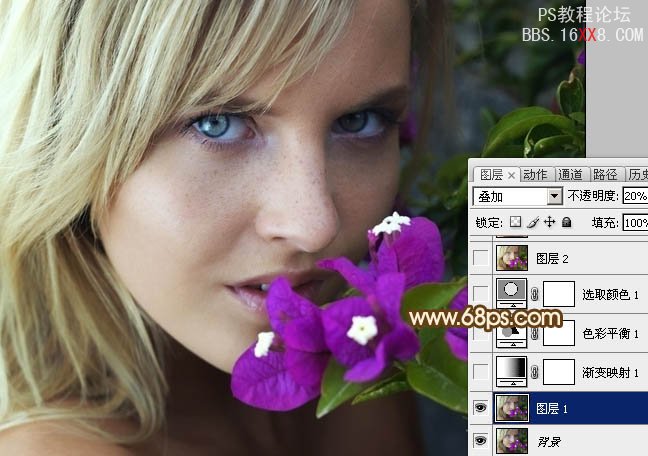Toggle lock all padlock icon
This screenshot has width=648, height=456.
[x=567, y=222]
